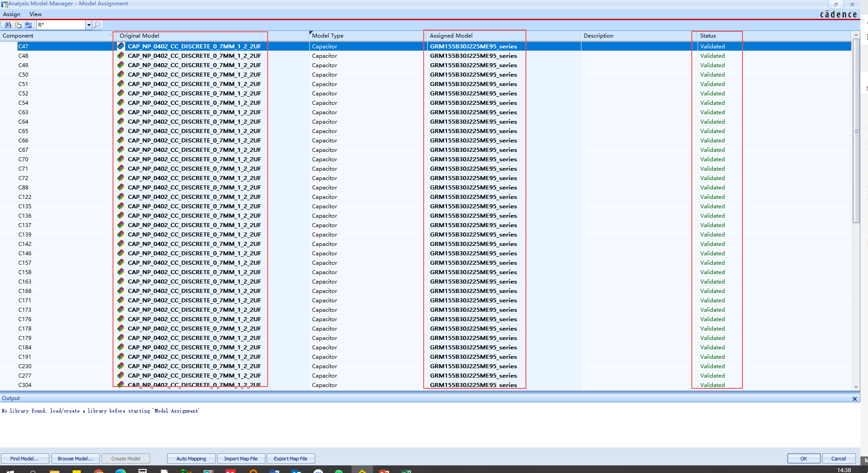Click the Auto Mapping button
Viewport: 868px width, 473px height.
pyautogui.click(x=191, y=458)
